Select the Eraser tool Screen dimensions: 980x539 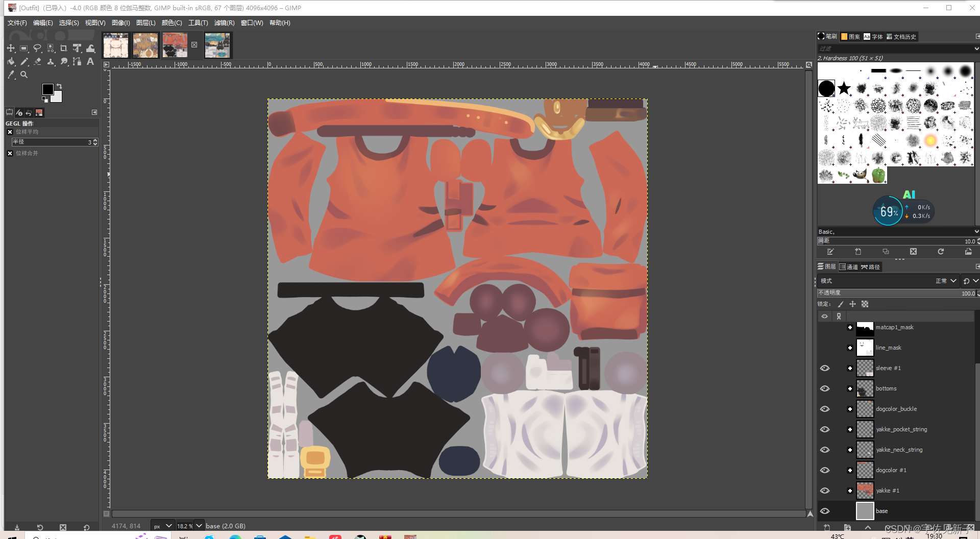37,61
